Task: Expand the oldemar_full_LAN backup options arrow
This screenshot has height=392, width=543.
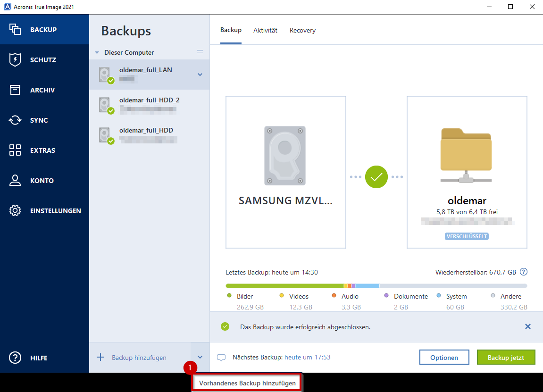Action: (x=200, y=75)
